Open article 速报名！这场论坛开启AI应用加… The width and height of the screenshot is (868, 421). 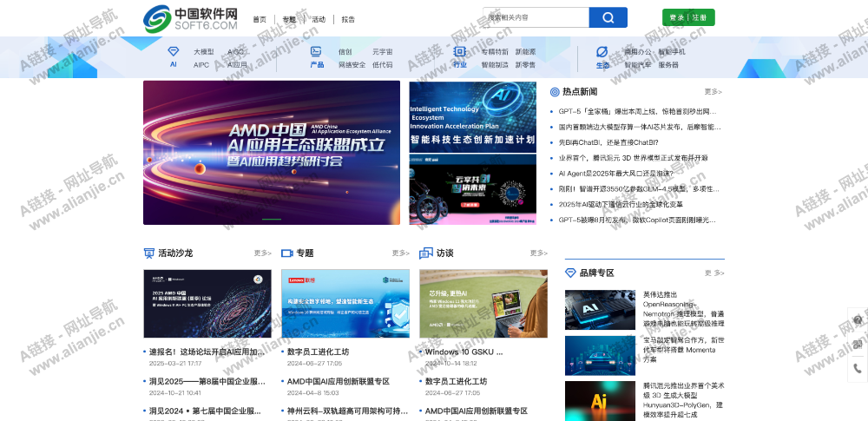point(207,352)
